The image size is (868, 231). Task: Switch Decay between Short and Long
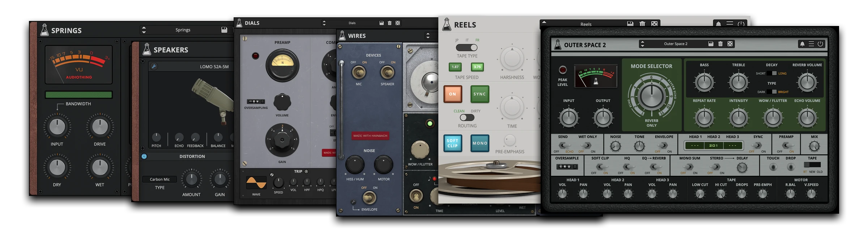(x=772, y=73)
